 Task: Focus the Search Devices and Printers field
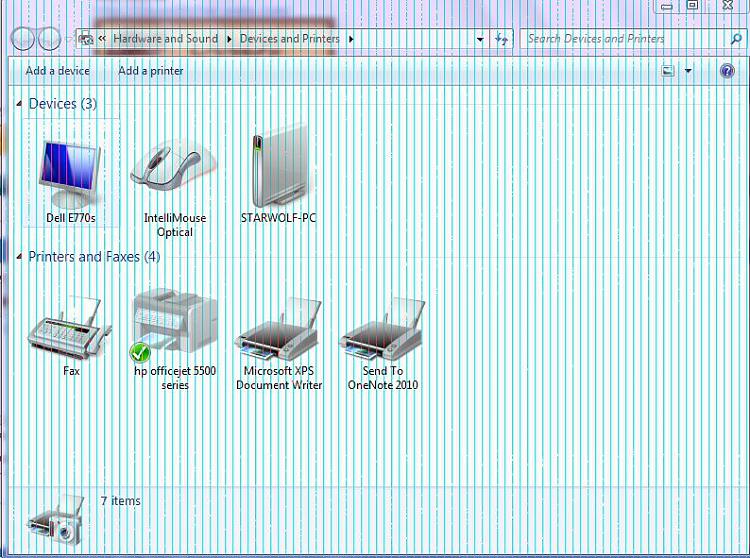(x=625, y=39)
